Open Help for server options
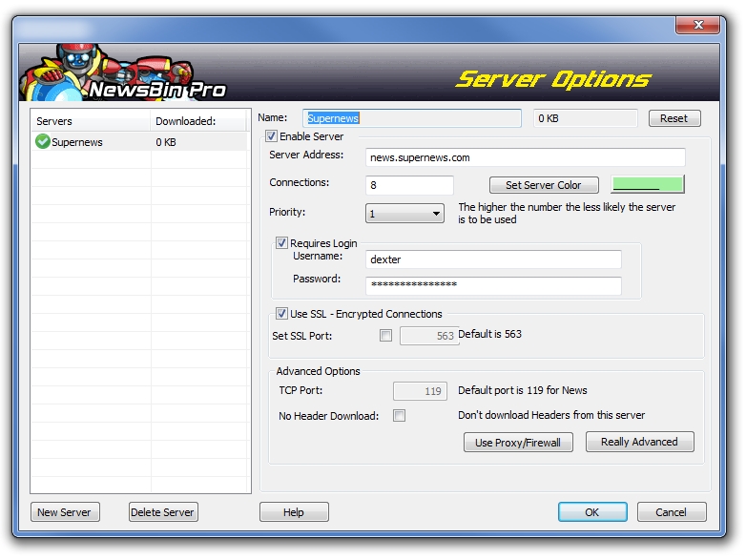Screen dimensions: 746x560 tap(294, 512)
